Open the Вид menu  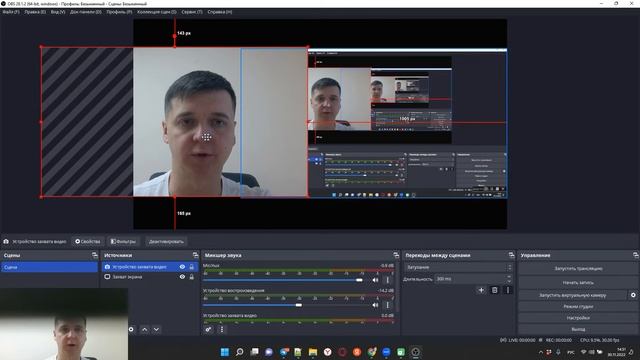tap(58, 12)
